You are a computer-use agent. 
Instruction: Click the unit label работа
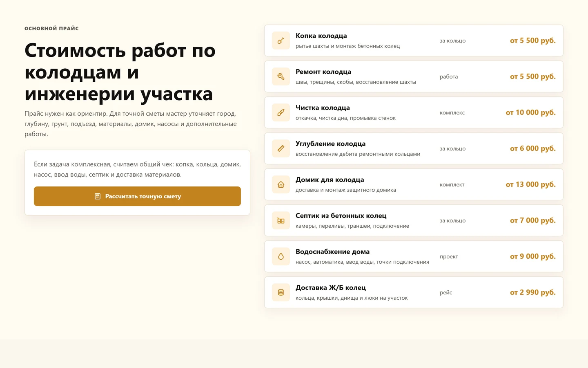point(449,76)
